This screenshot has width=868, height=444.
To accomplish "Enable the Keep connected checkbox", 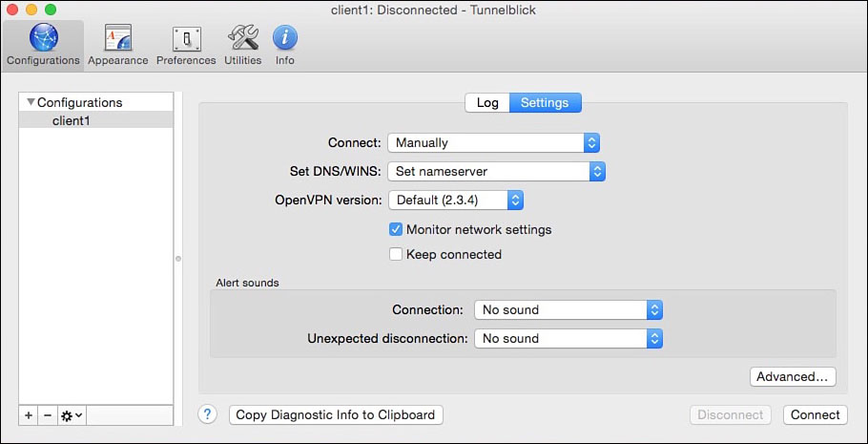I will (x=395, y=254).
